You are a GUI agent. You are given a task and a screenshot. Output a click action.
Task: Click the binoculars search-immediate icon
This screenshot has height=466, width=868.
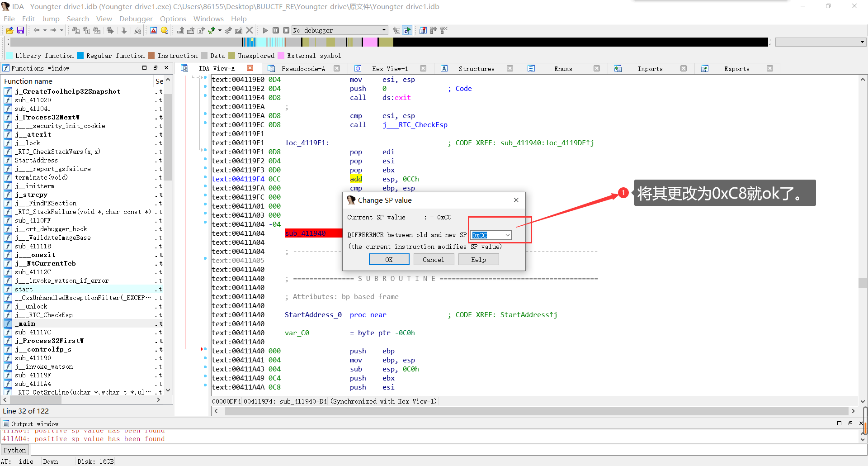click(76, 30)
